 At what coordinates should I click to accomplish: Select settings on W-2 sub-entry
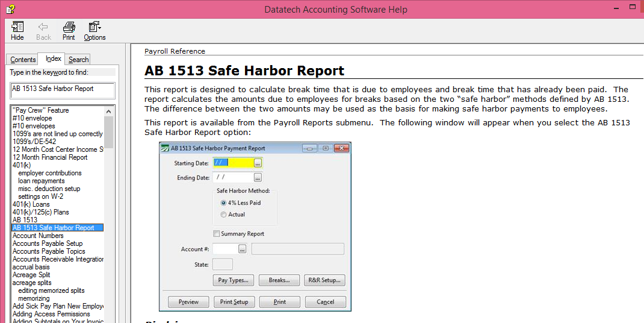[40, 196]
